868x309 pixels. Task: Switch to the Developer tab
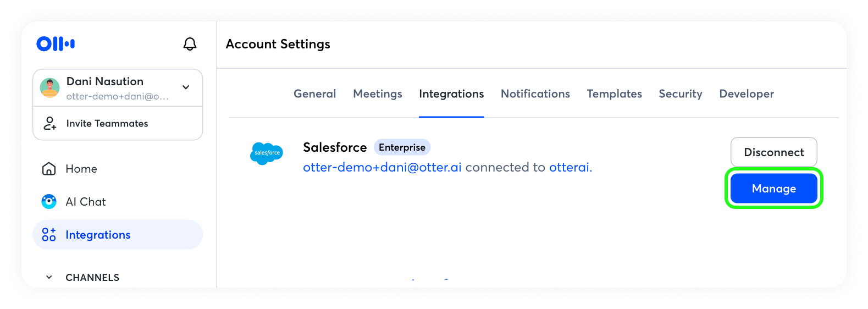(746, 94)
